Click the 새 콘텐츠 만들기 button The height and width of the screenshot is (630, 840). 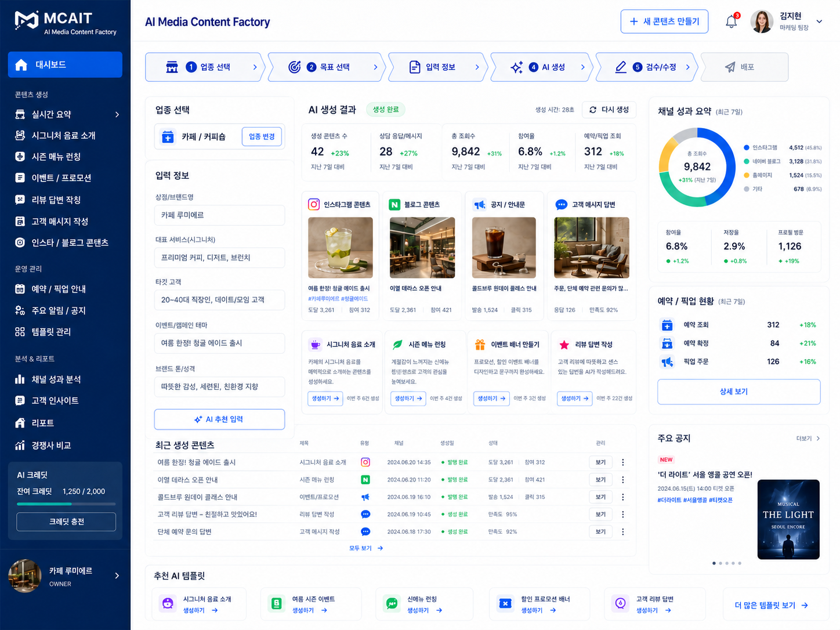point(664,21)
